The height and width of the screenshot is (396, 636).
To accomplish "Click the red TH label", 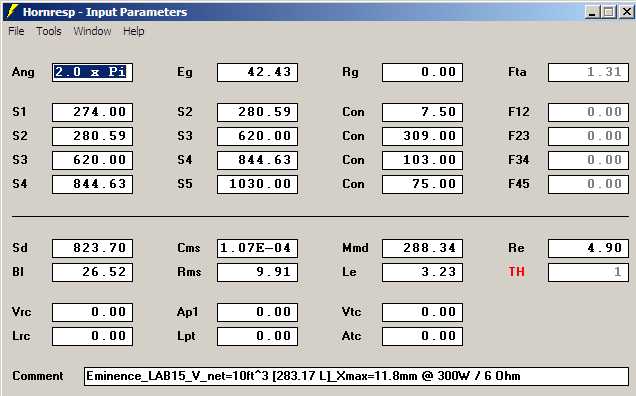I will [516, 271].
